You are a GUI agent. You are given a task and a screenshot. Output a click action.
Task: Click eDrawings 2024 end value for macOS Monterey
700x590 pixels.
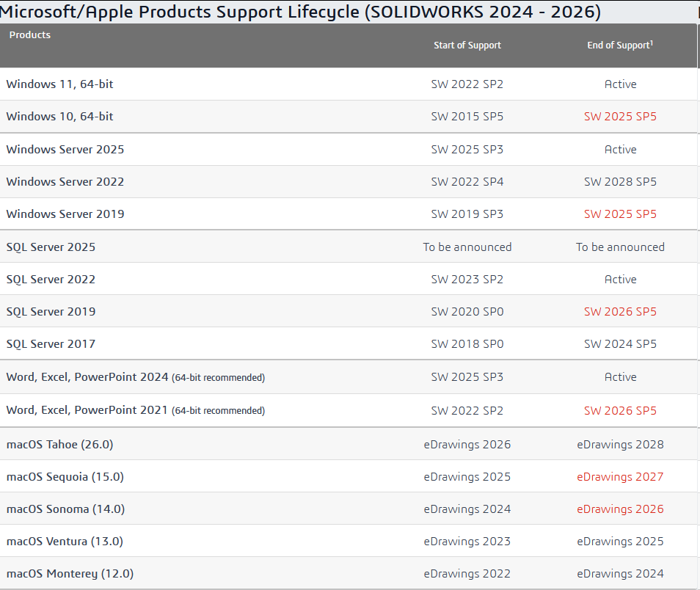coord(620,573)
